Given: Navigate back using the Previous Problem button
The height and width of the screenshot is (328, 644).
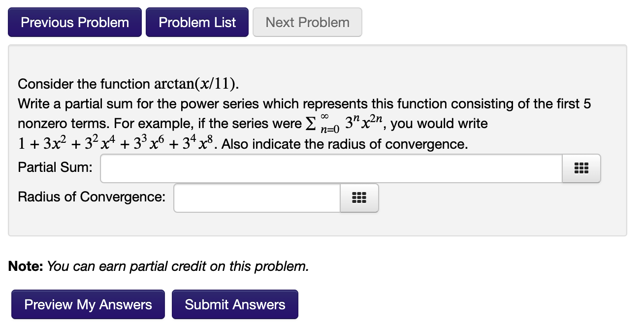Looking at the screenshot, I should [74, 22].
